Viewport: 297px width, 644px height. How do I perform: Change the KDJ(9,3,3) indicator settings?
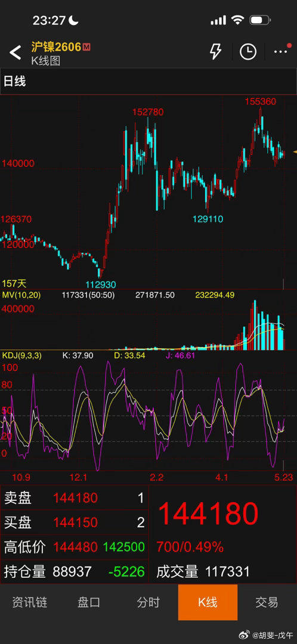[x=22, y=355]
